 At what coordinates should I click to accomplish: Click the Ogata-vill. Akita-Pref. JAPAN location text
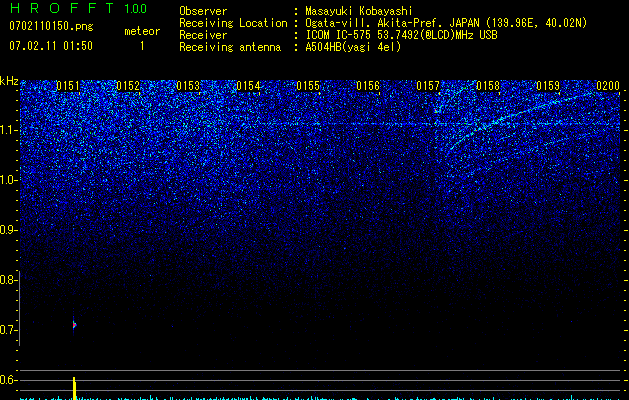click(446, 23)
